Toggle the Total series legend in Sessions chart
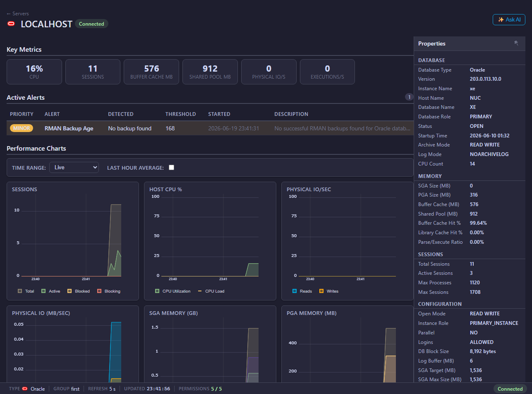Viewport: 532px width, 394px height. [26, 291]
